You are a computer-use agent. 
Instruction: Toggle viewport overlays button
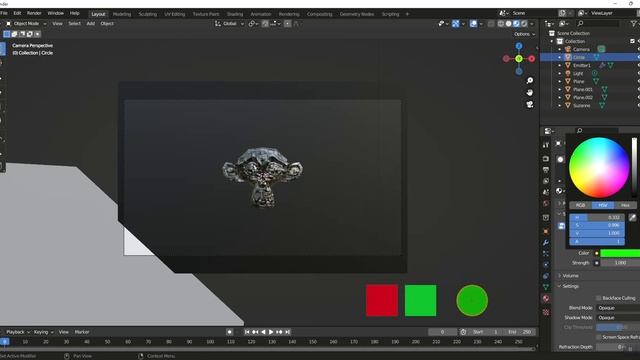coord(473,24)
